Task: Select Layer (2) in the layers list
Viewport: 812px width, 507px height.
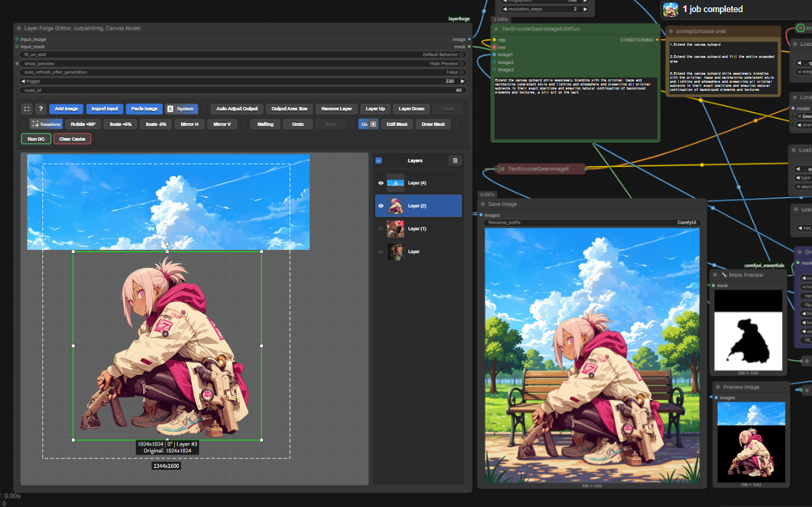Action: click(x=418, y=206)
